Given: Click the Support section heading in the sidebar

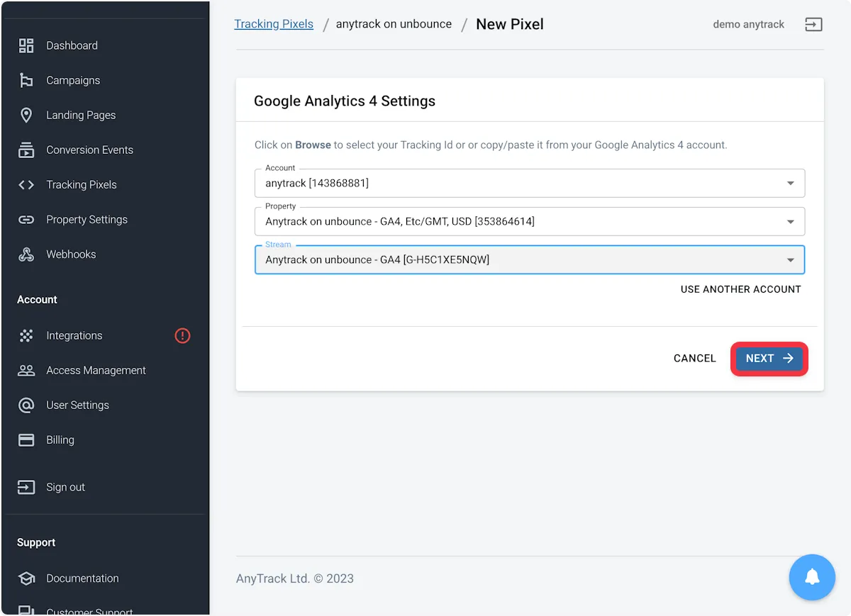Looking at the screenshot, I should pos(36,542).
